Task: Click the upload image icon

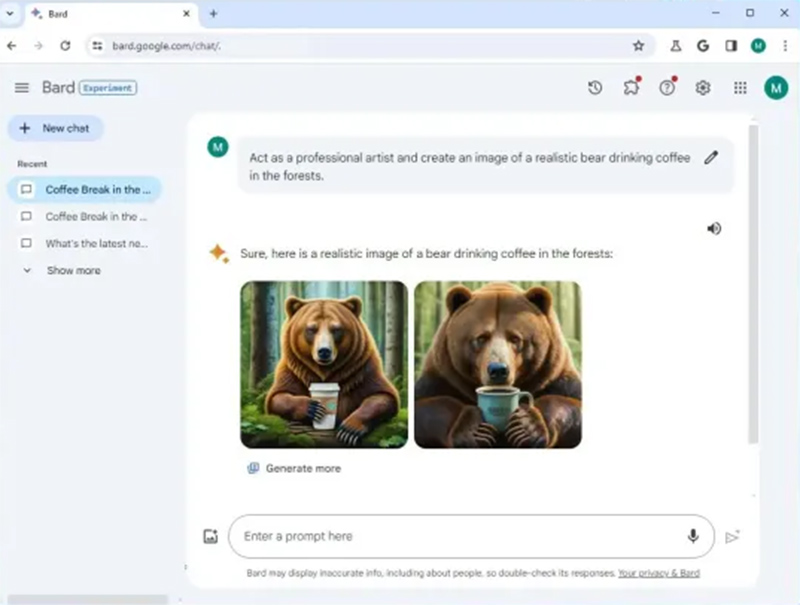Action: point(211,536)
